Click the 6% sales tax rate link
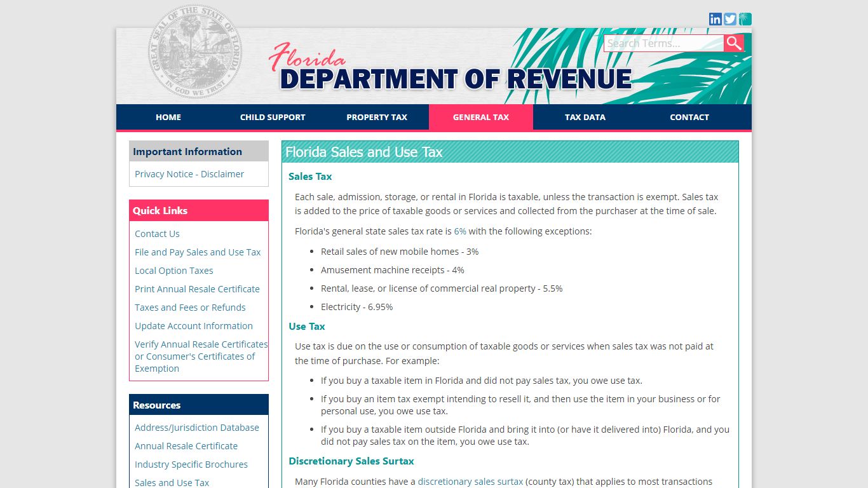Viewport: 868px width, 488px height. click(460, 231)
